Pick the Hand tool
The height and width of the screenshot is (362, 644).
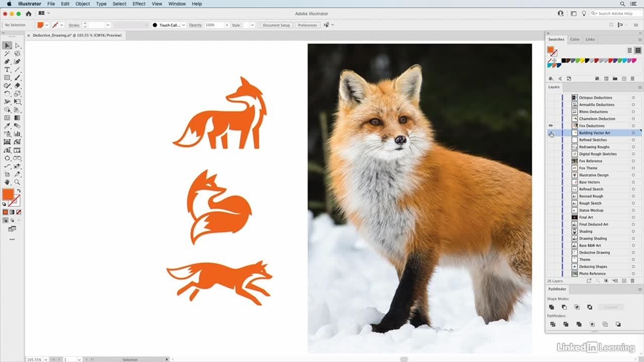pos(7,182)
